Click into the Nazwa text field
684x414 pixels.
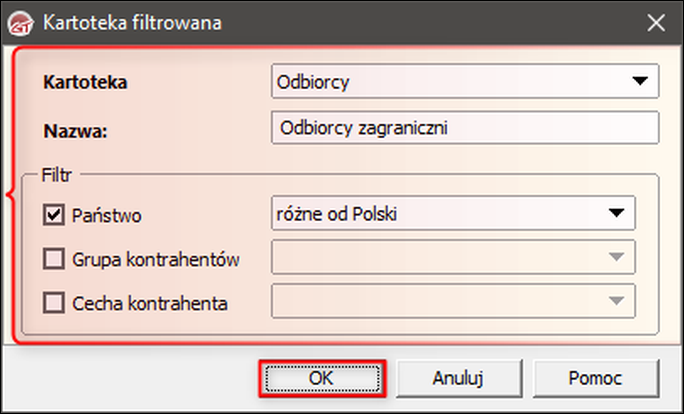click(465, 127)
